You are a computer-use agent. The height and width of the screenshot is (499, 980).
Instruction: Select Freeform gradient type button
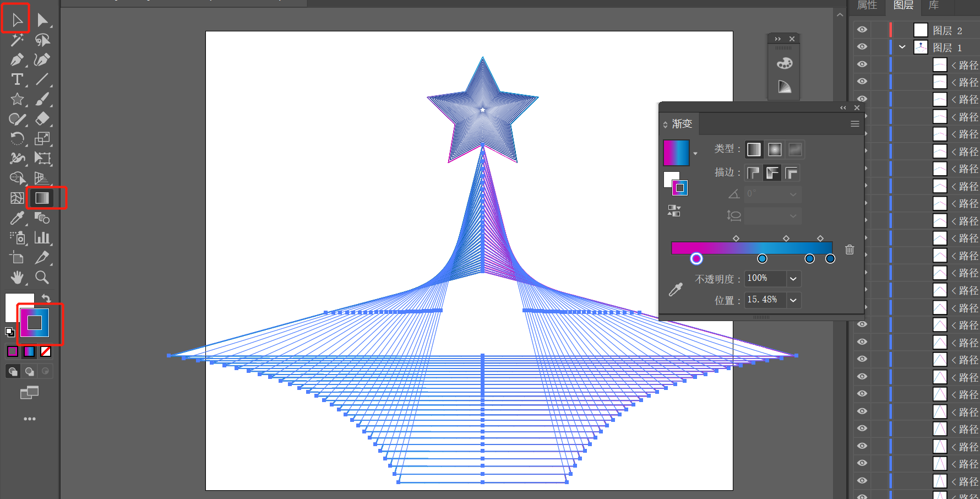[x=795, y=150]
